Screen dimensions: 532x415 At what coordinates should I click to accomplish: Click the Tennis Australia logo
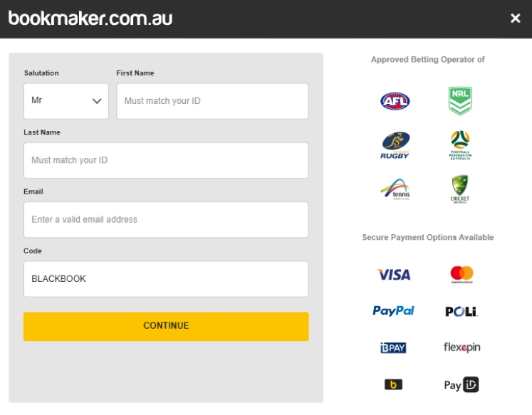click(x=395, y=189)
